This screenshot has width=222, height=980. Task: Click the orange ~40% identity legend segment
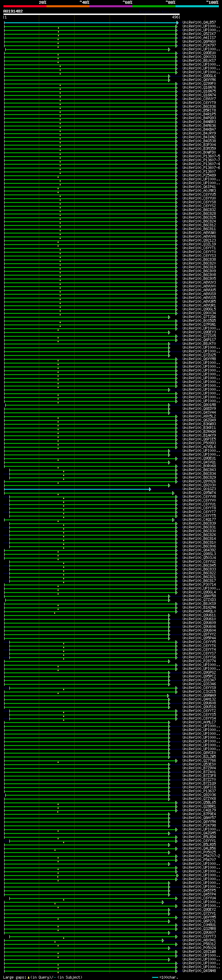[68, 7]
